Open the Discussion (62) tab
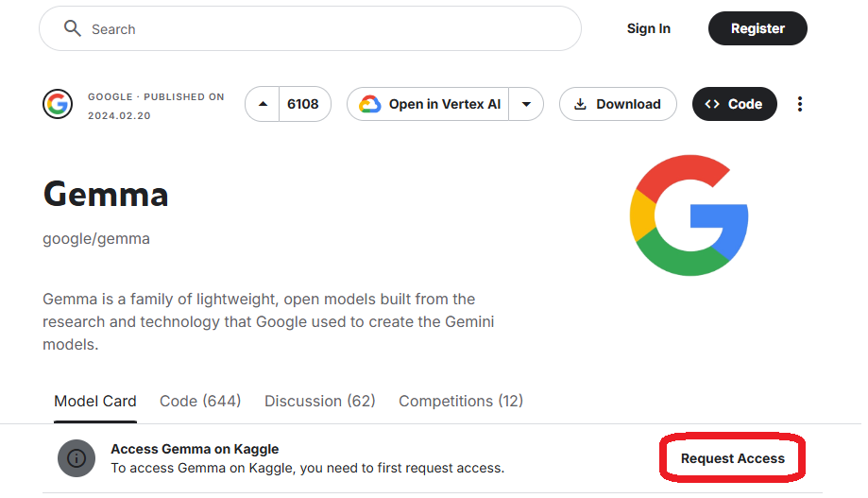868x498 pixels. click(x=320, y=401)
